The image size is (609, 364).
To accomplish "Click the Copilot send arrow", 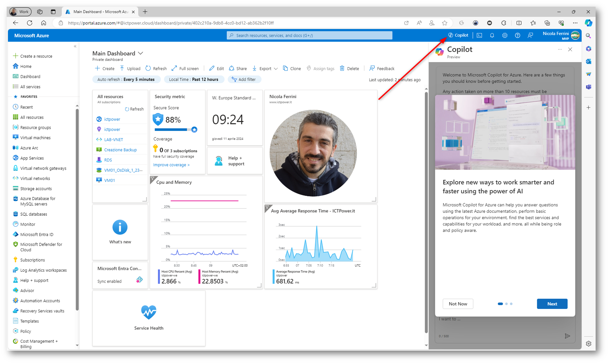I will [x=567, y=336].
